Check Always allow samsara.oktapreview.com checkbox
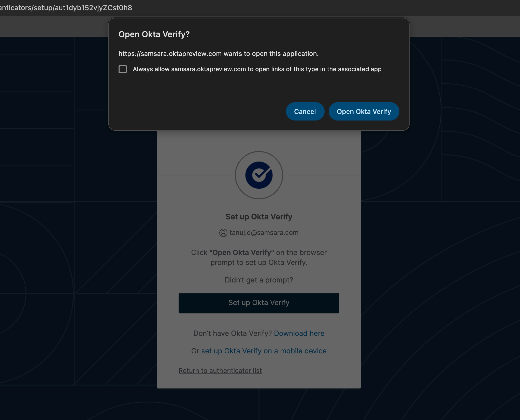 (x=123, y=69)
